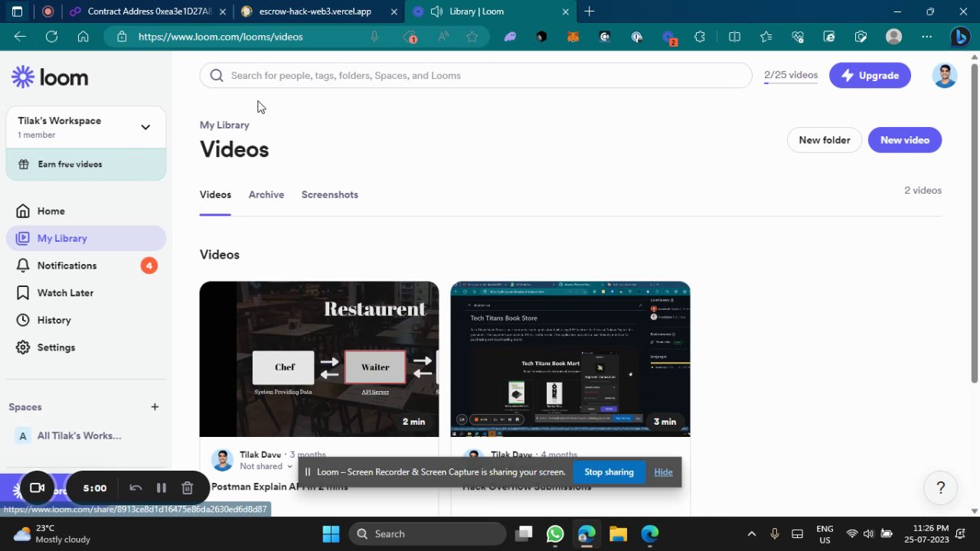Open the Settings gear icon in the sidebar
The height and width of the screenshot is (551, 980).
pos(23,347)
